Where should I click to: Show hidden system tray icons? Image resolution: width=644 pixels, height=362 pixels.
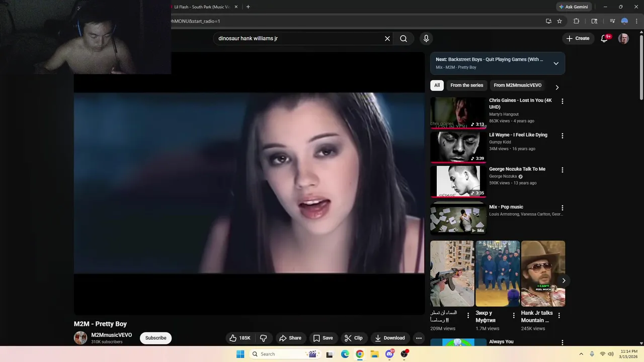pyautogui.click(x=581, y=354)
